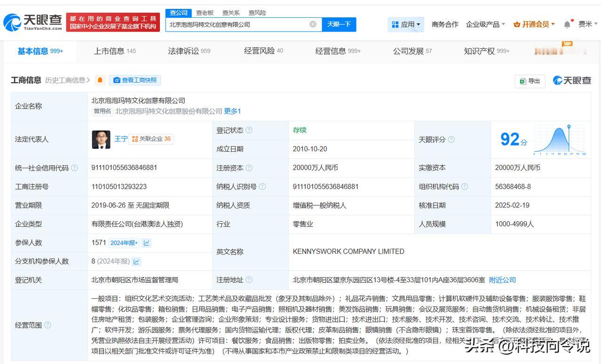Viewport: 601px width, 364px height.
Task: Open the 应用 dropdown menu
Action: click(405, 24)
